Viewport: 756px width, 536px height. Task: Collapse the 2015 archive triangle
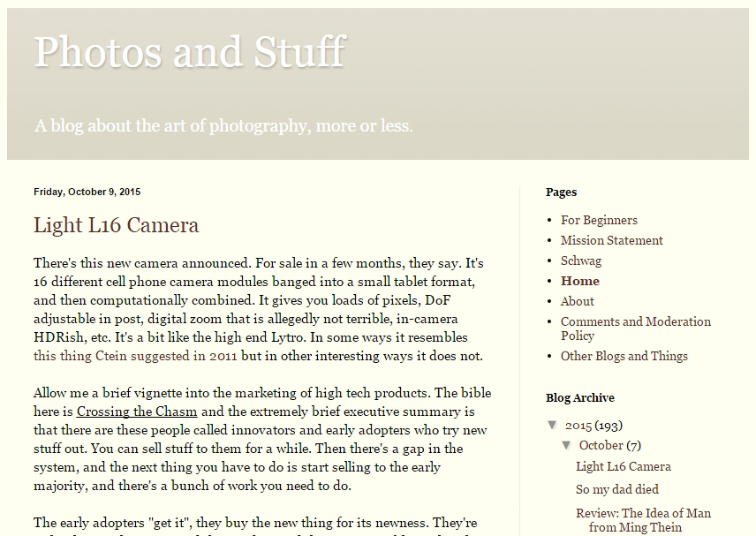tap(553, 425)
